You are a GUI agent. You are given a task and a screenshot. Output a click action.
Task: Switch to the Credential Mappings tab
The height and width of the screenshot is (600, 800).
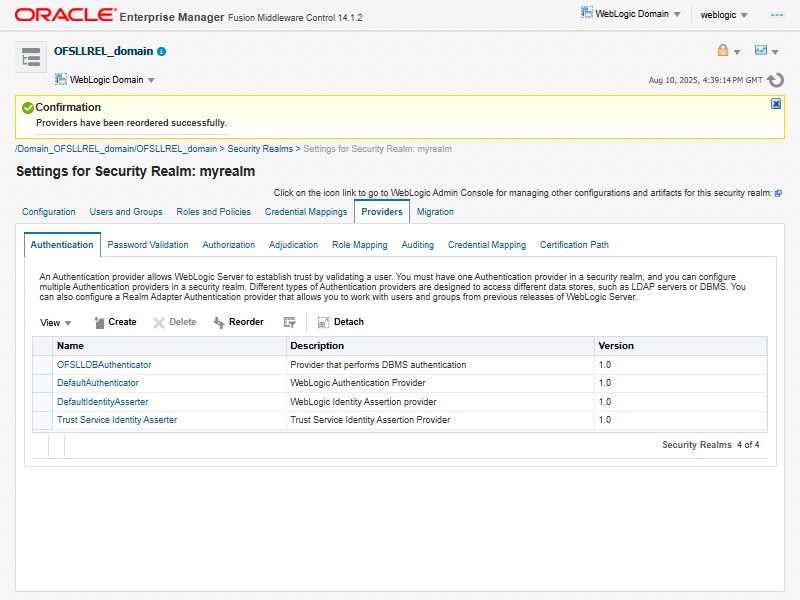pyautogui.click(x=306, y=212)
